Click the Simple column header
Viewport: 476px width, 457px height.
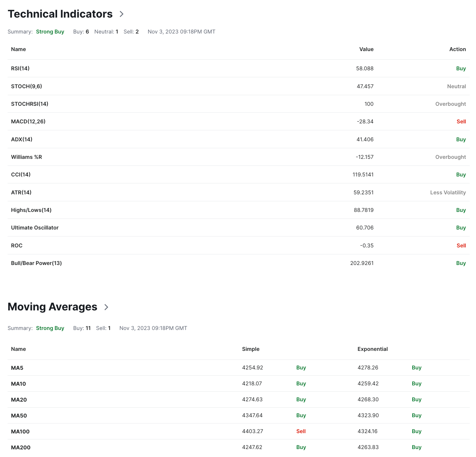tap(251, 349)
